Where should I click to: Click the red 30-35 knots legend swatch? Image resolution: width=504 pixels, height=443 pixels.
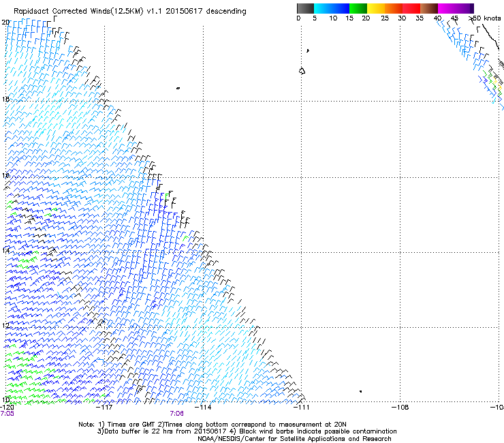tap(411, 8)
